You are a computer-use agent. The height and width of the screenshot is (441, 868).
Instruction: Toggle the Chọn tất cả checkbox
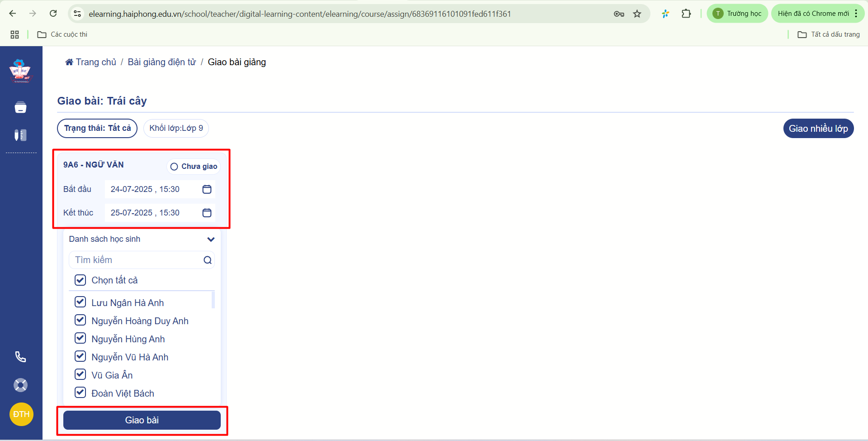81,280
